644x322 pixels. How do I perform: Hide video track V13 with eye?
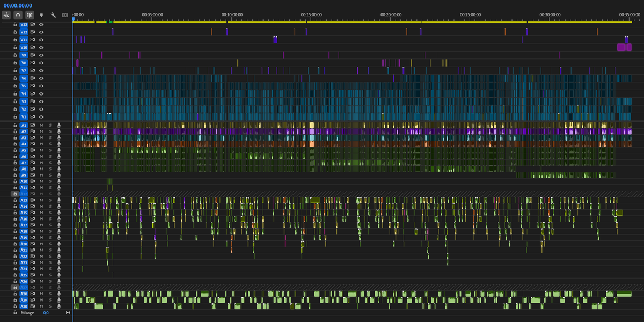(x=41, y=25)
